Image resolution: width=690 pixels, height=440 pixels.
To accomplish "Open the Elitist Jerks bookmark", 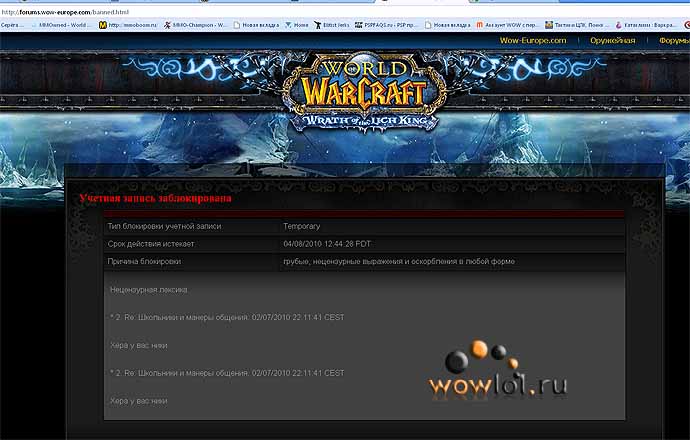I will click(336, 25).
